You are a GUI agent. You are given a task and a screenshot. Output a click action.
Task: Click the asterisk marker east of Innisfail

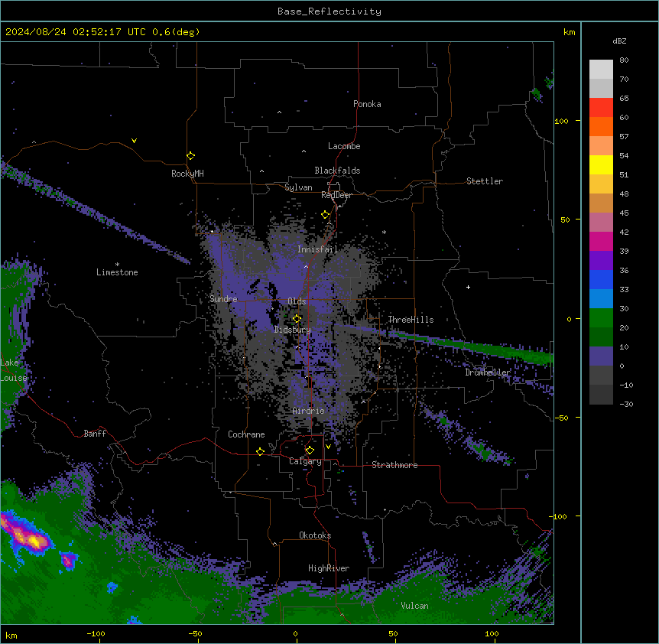pos(384,232)
